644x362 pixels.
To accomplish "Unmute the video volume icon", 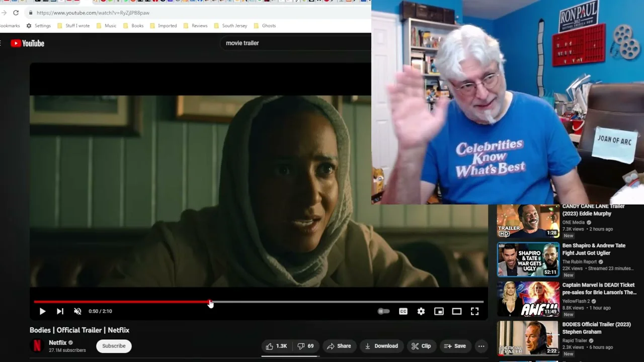I will click(x=77, y=311).
